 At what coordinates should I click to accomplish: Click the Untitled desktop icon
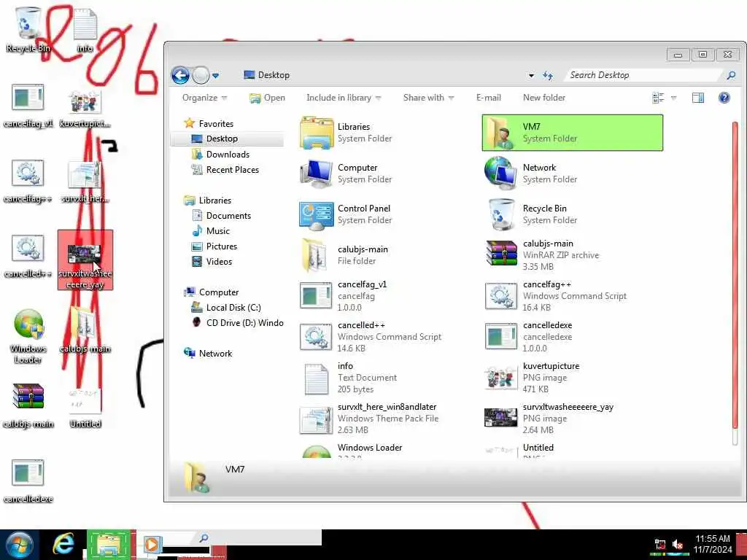[85, 407]
